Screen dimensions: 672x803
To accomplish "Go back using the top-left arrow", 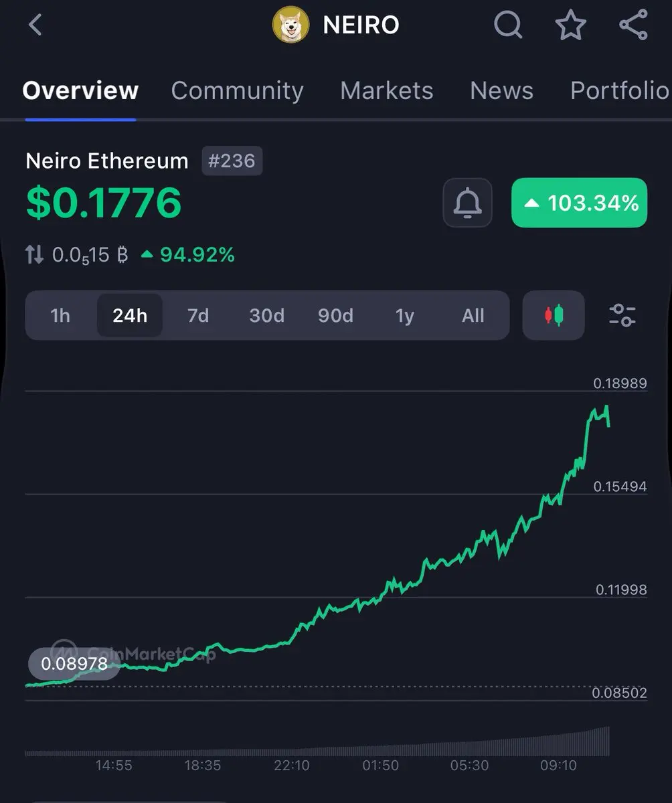I will (35, 25).
